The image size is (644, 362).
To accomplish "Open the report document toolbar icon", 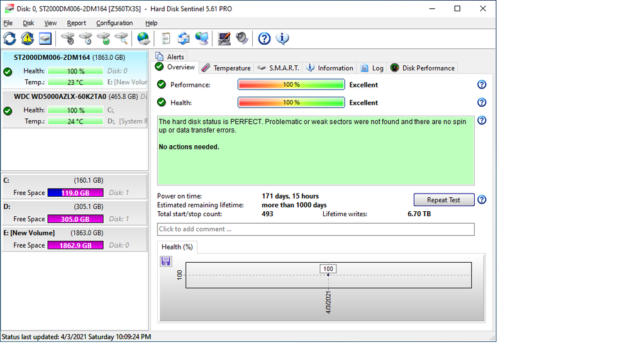I will [x=165, y=38].
